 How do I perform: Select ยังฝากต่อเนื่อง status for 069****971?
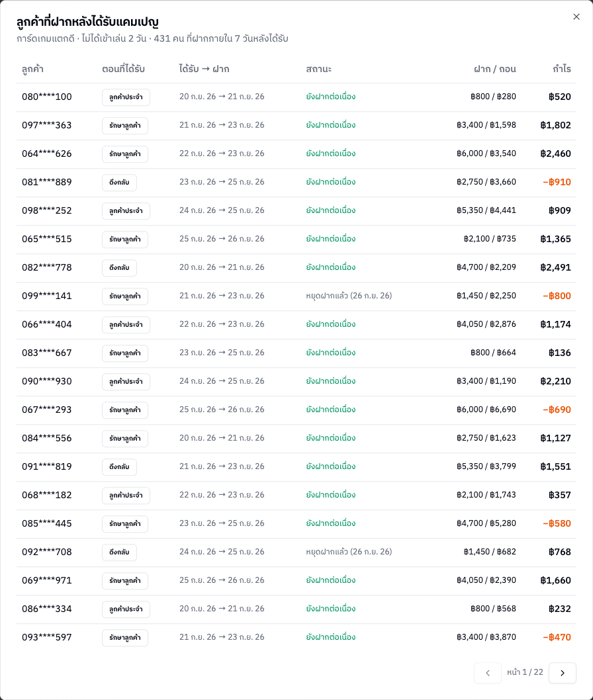tap(330, 580)
